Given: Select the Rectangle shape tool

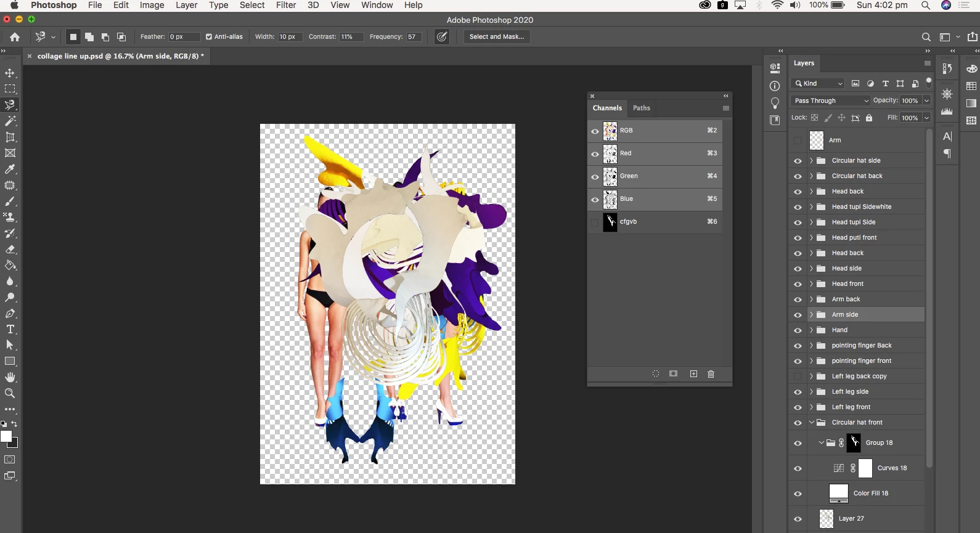Looking at the screenshot, I should (x=10, y=361).
